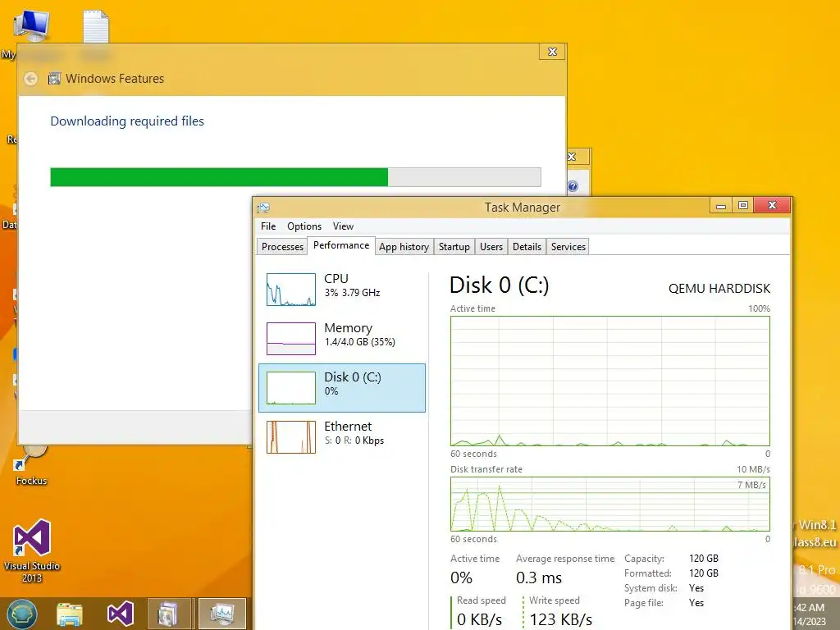840x630 pixels.
Task: Open the View menu in Task Manager
Action: click(343, 226)
